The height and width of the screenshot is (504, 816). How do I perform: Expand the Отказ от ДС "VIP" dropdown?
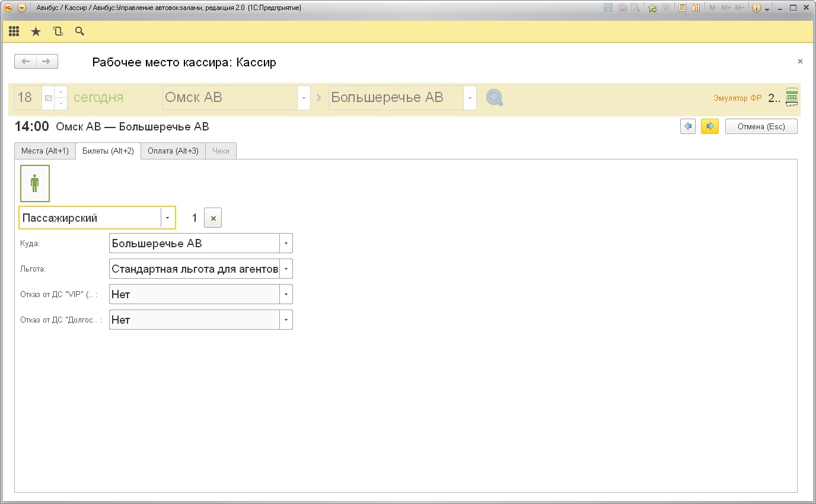pyautogui.click(x=286, y=294)
